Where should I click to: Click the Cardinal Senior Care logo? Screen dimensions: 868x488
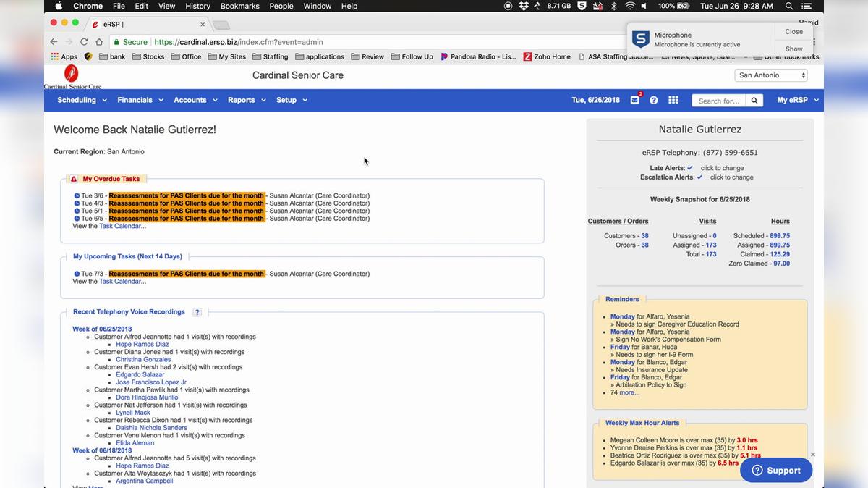72,76
